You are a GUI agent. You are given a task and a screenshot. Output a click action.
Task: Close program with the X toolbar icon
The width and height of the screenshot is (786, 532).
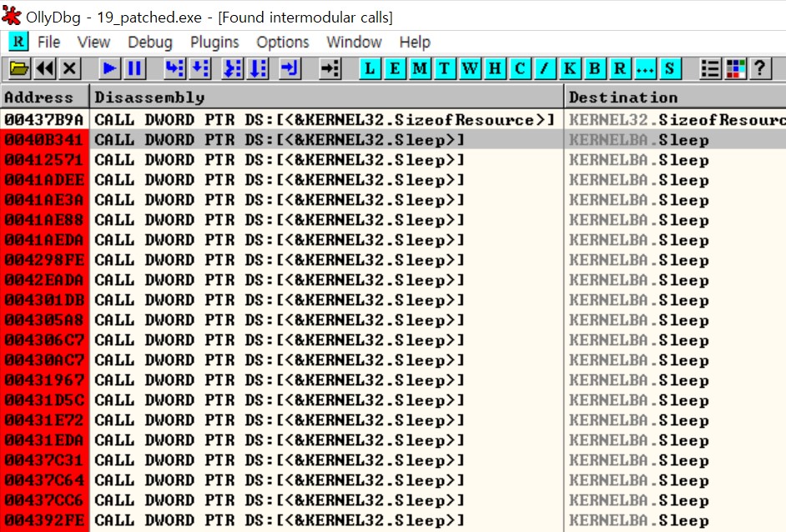click(x=70, y=68)
